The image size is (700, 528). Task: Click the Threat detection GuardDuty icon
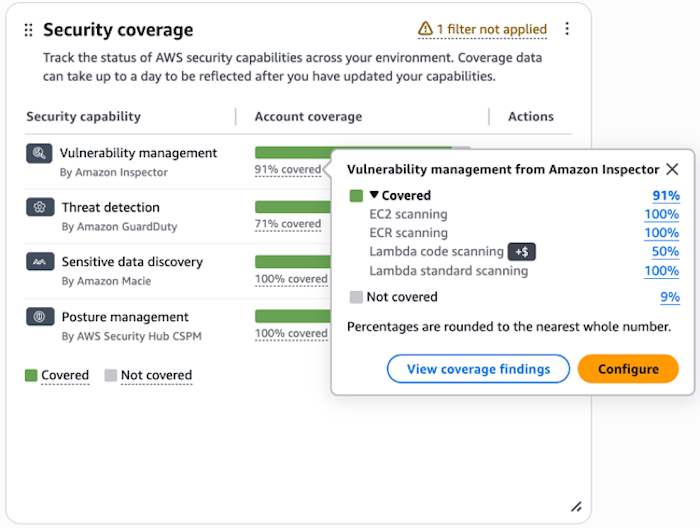click(39, 208)
